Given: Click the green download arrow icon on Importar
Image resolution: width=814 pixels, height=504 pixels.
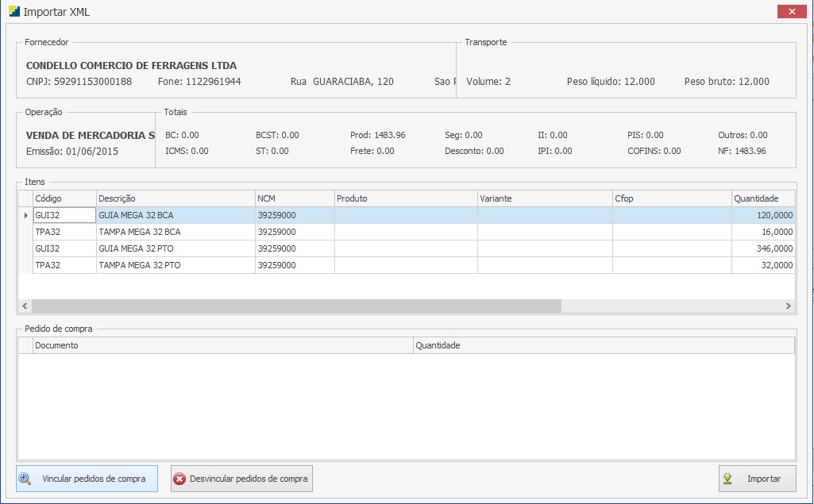Looking at the screenshot, I should point(727,479).
